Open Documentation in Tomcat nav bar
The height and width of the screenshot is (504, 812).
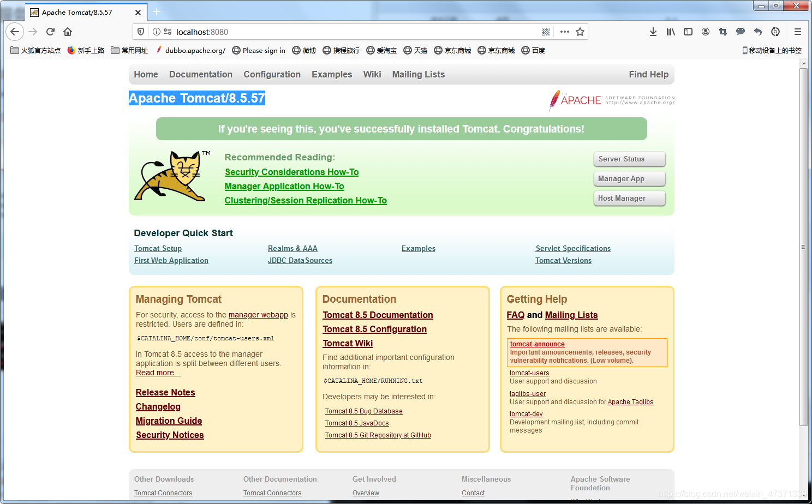pos(201,74)
